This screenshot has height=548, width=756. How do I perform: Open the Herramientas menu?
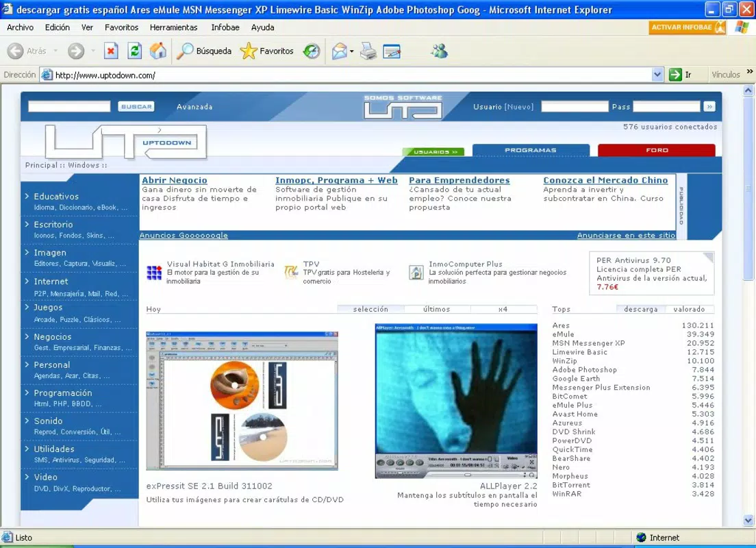(173, 27)
